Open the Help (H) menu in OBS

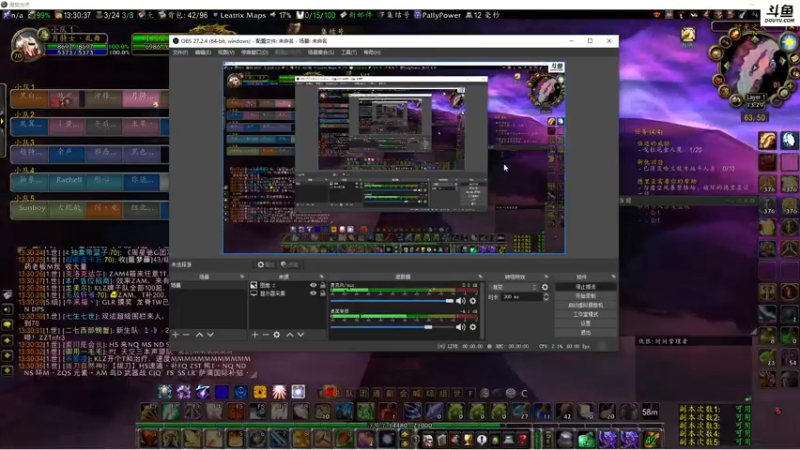372,53
